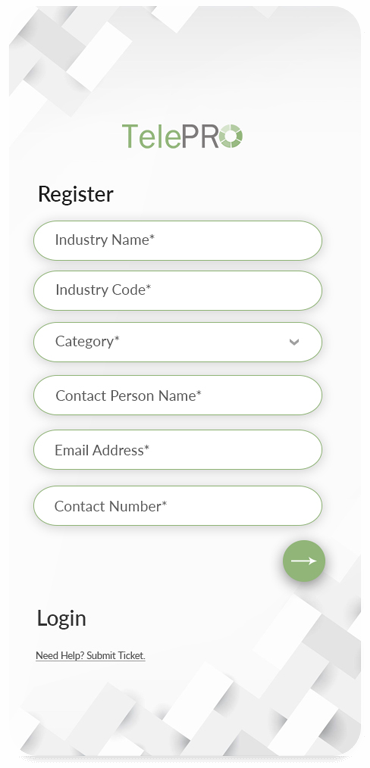Image resolution: width=370 pixels, height=768 pixels.
Task: Click the green arrow submit button
Action: (304, 561)
